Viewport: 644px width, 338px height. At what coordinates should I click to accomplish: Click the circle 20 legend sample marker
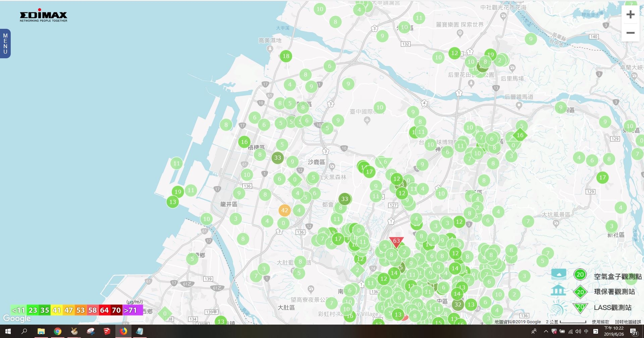(x=580, y=275)
